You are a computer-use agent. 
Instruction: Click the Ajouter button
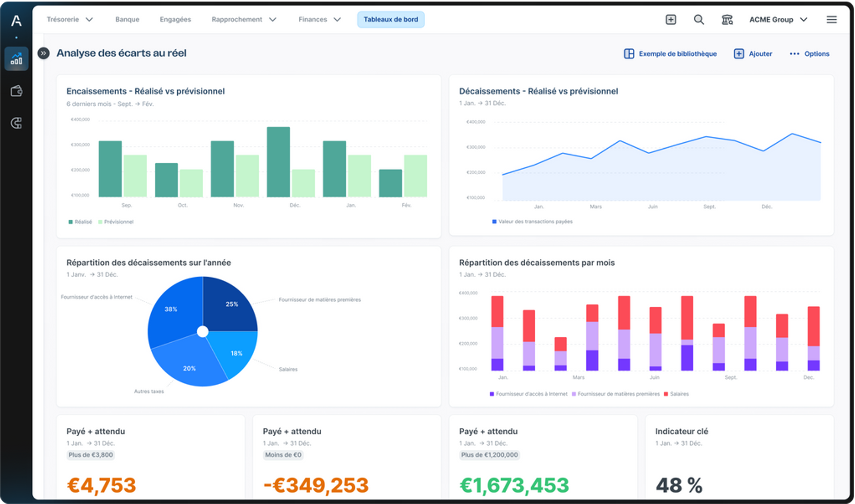tap(753, 54)
